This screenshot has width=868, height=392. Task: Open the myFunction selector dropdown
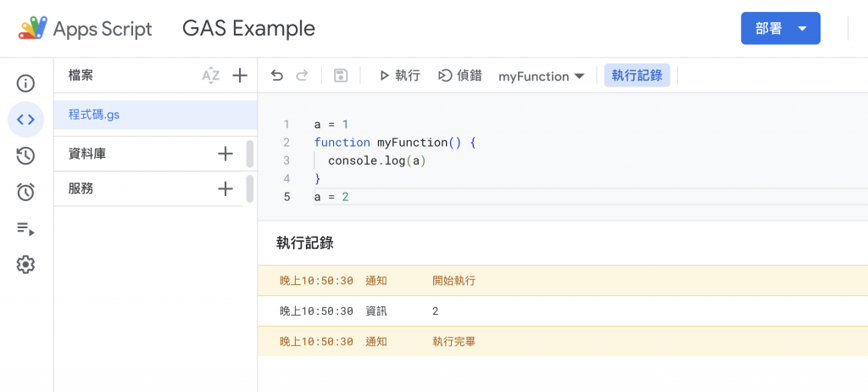click(542, 76)
